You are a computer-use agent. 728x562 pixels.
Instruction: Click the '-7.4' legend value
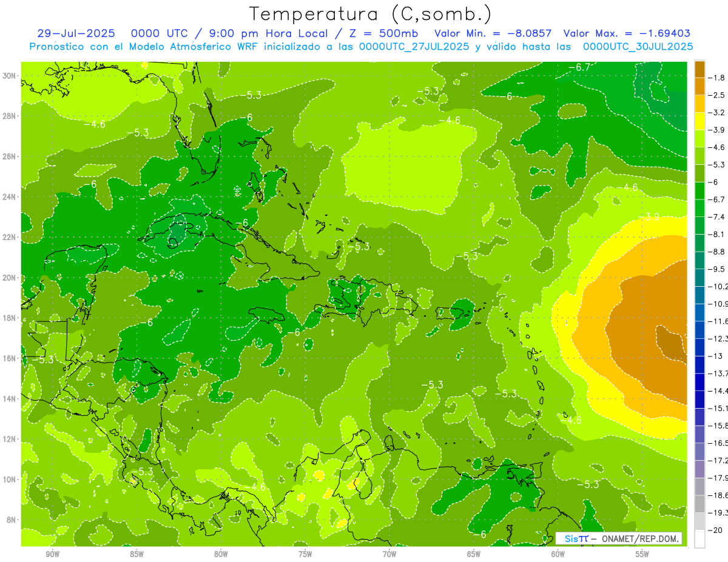[x=716, y=217]
